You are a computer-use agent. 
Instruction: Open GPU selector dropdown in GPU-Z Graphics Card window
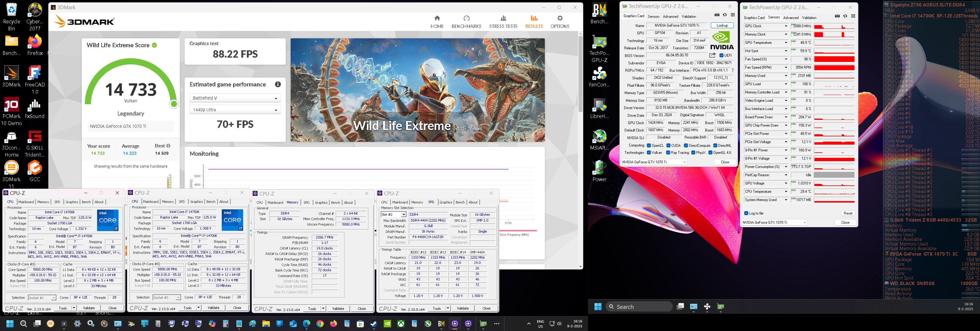click(654, 162)
